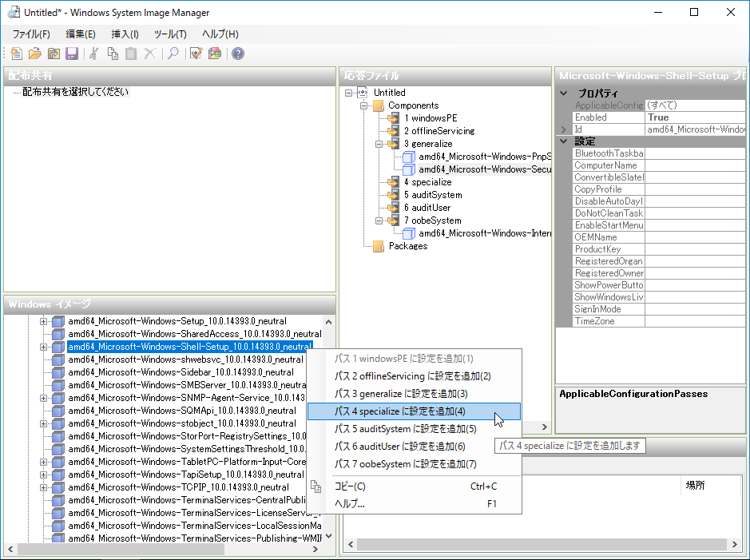This screenshot has width=750, height=560.
Task: Open the 挿入(I) menu
Action: 125,34
